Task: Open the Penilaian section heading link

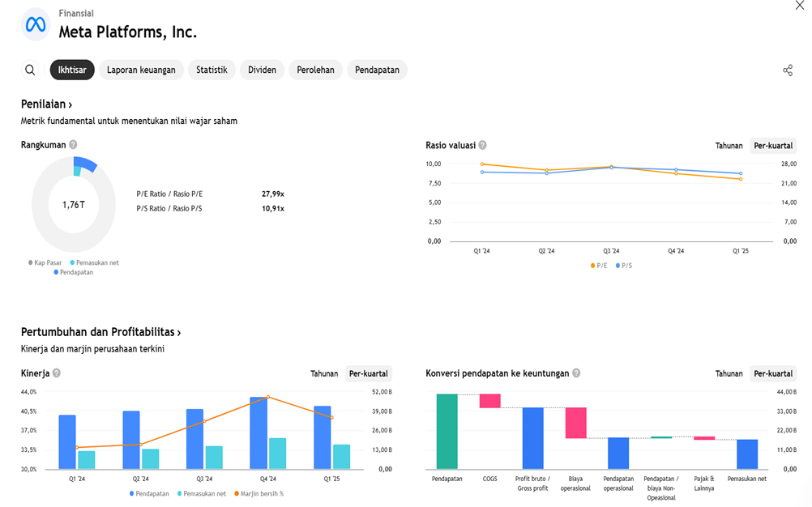Action: (46, 104)
